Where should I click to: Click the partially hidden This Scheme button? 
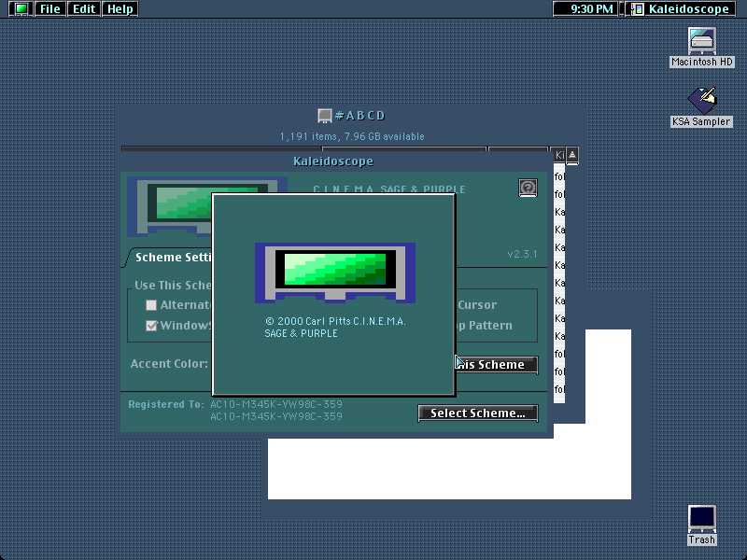tap(497, 365)
